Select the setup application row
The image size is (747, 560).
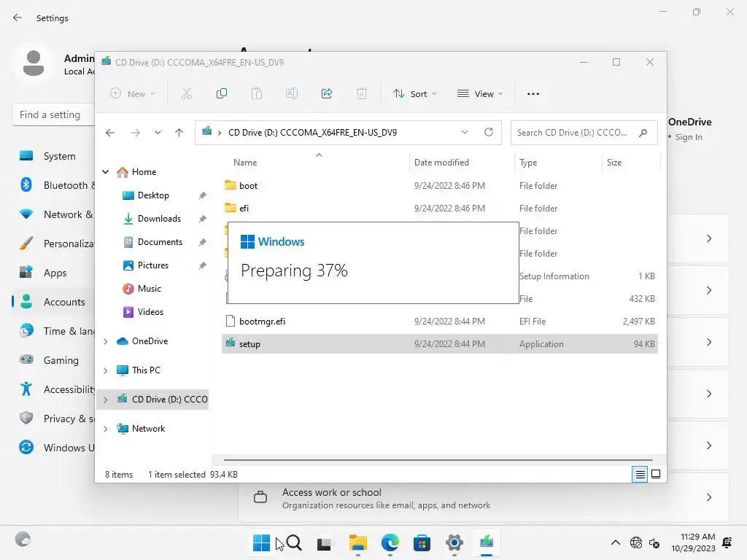[x=440, y=344]
